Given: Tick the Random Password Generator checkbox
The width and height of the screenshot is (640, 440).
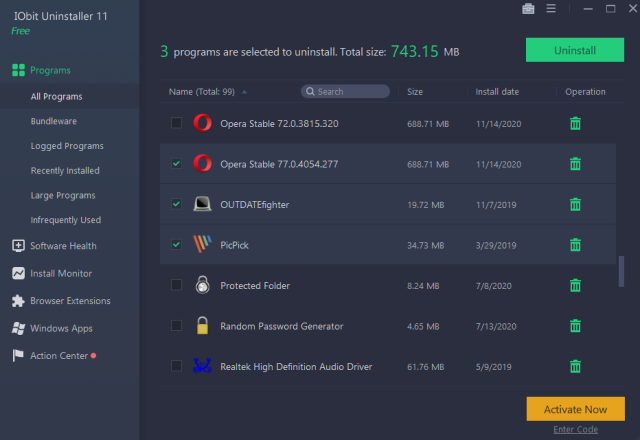Looking at the screenshot, I should pos(176,325).
